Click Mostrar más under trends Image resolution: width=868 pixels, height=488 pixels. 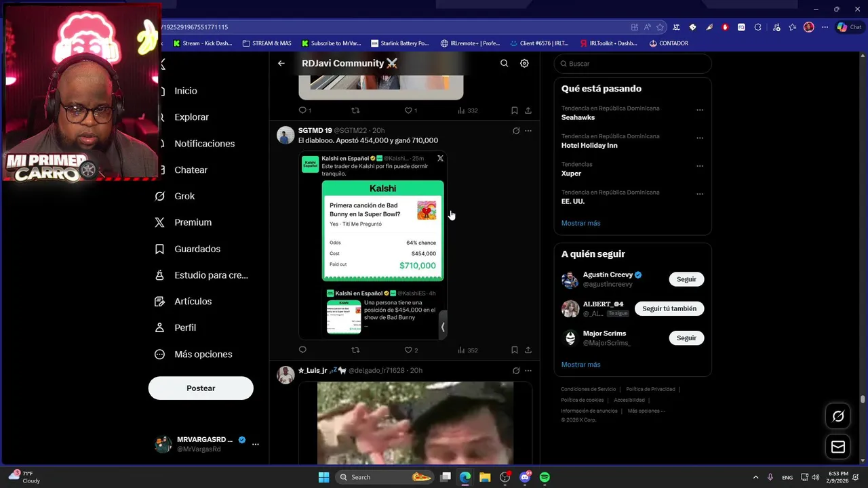580,223
